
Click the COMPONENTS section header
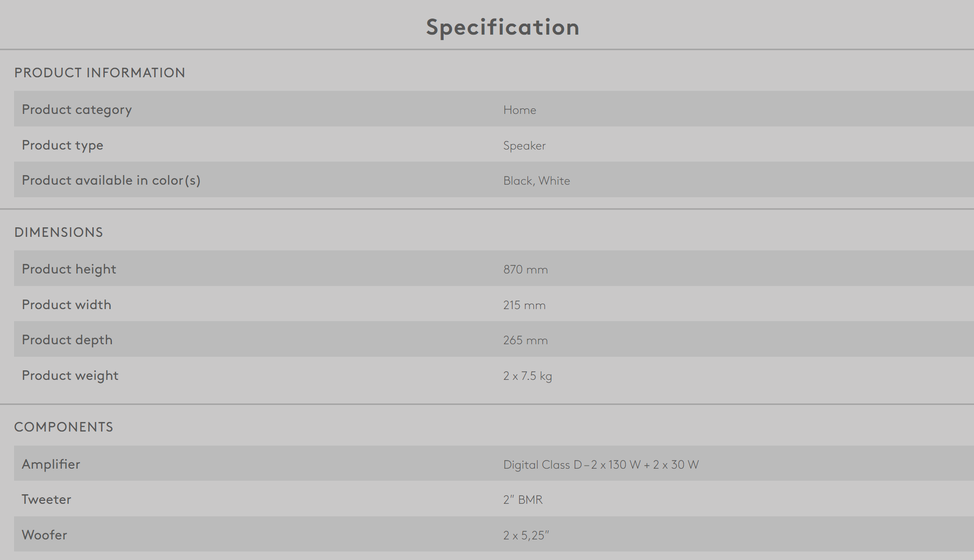63,427
